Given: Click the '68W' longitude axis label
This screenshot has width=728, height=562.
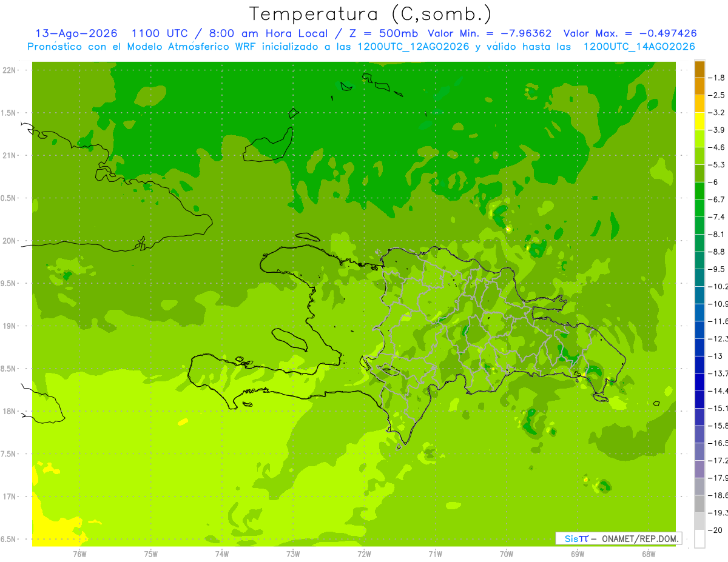Looking at the screenshot, I should (649, 554).
